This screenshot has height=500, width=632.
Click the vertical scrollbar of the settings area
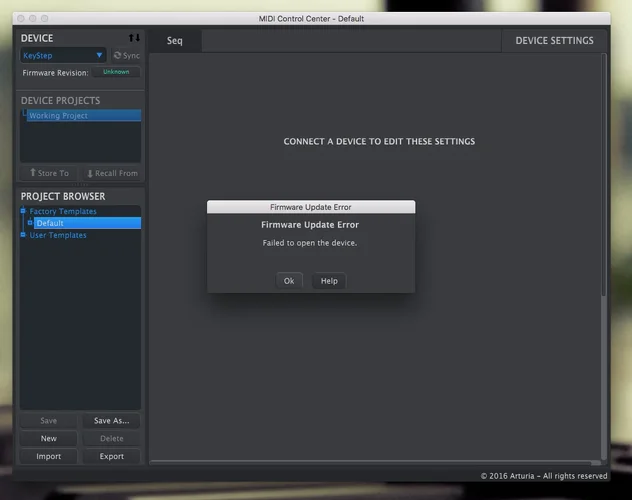tap(603, 176)
